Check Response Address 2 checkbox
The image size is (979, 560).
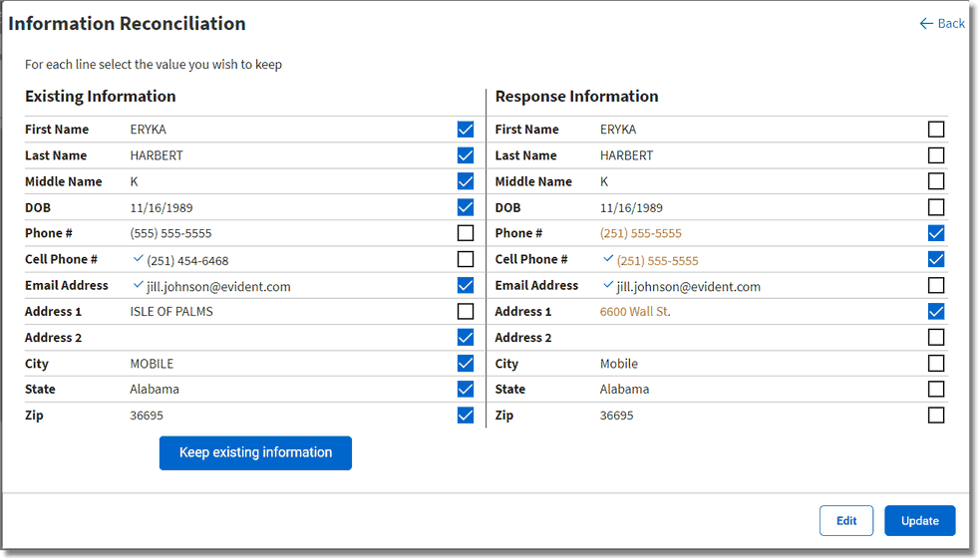tap(936, 337)
